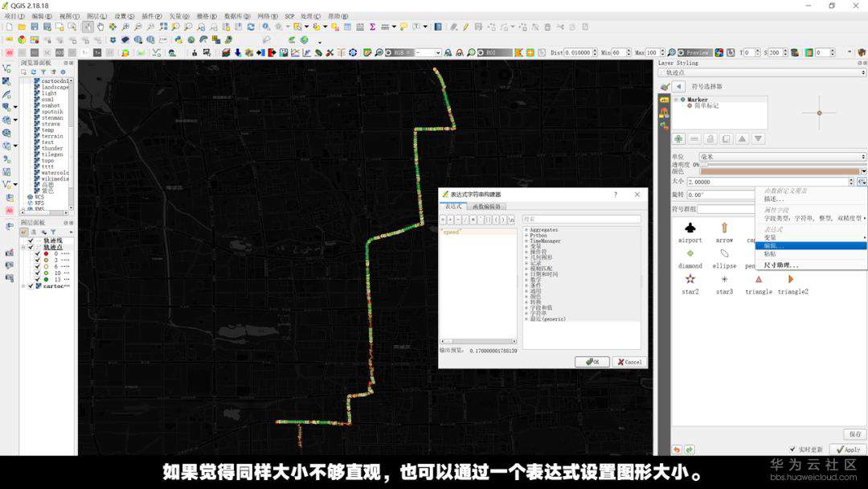Click the blue down-arrow download icon
The image size is (868, 489).
tap(237, 52)
